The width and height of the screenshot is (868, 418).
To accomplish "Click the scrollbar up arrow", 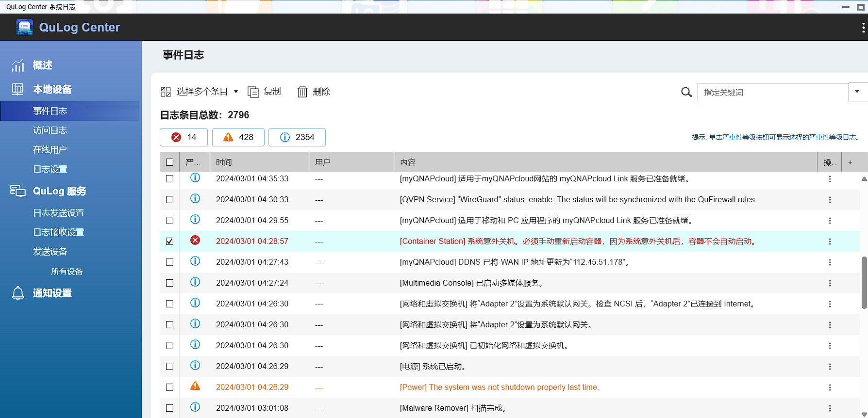I will [x=864, y=179].
